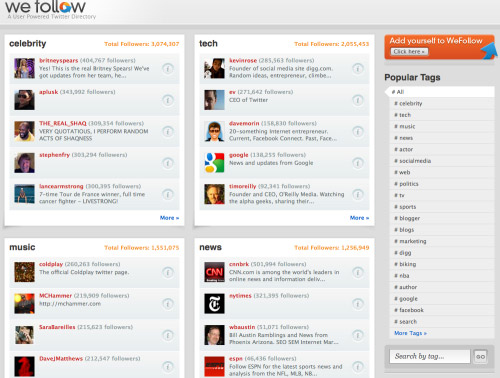Open the kevinrose username link
The width and height of the screenshot is (500, 378).
tap(243, 61)
